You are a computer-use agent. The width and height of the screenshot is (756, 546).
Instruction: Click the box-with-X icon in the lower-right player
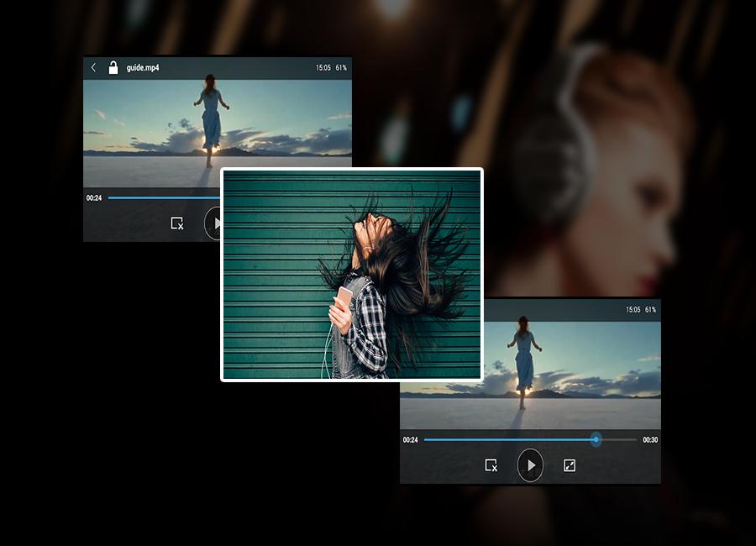click(491, 465)
